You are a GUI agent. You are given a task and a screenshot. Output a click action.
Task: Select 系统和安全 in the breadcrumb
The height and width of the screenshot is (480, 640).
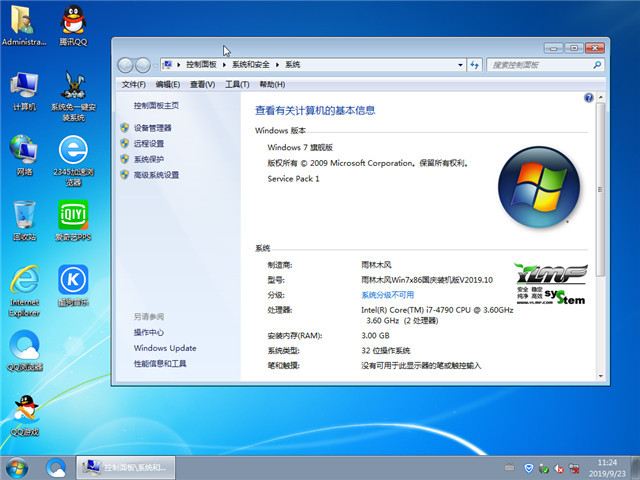(x=251, y=64)
